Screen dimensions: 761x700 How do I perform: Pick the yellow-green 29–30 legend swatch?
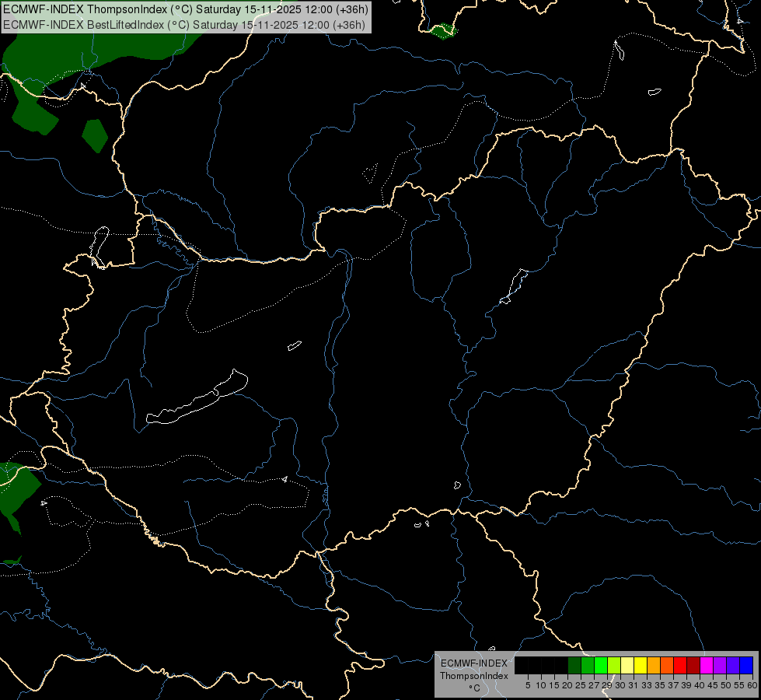614,665
